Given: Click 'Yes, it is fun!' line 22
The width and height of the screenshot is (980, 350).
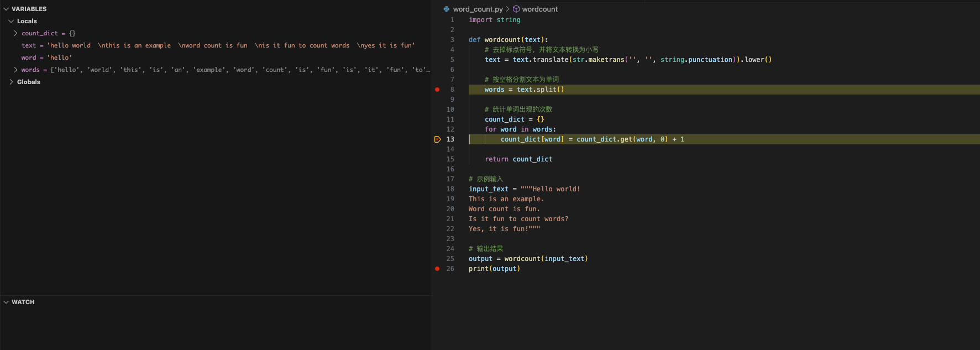Looking at the screenshot, I should pos(505,229).
